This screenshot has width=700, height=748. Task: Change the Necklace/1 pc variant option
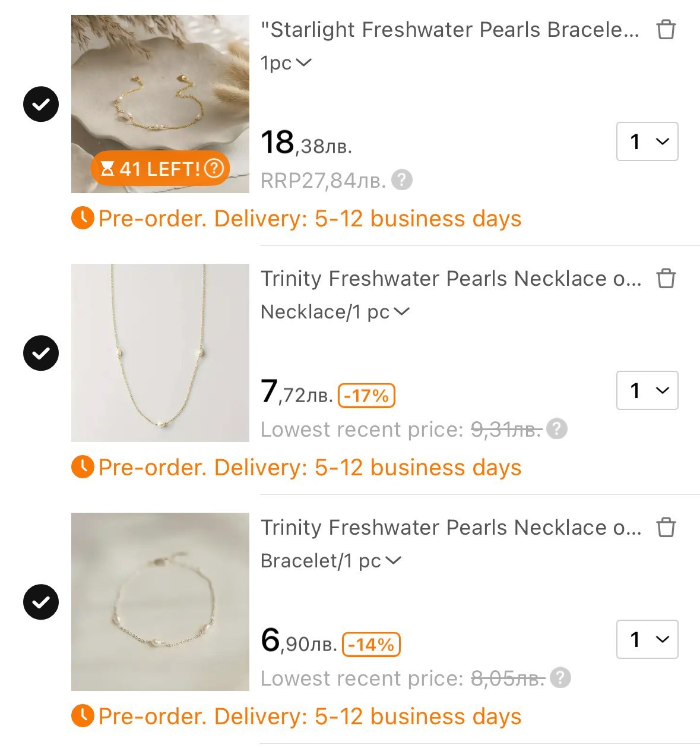(335, 312)
